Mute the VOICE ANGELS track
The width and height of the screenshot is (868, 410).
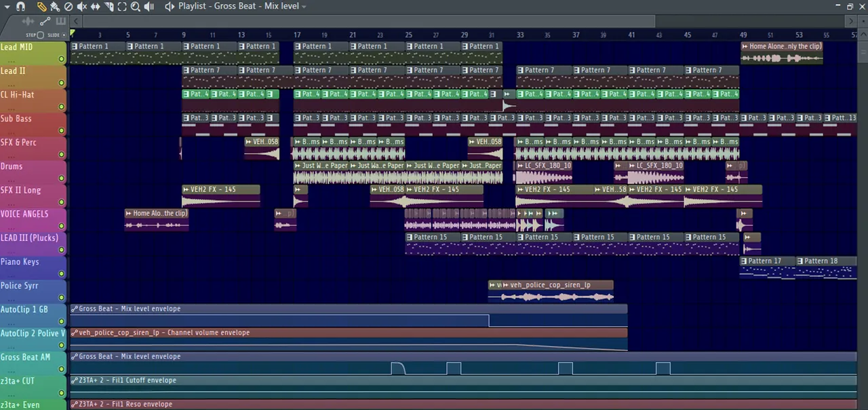click(x=62, y=226)
